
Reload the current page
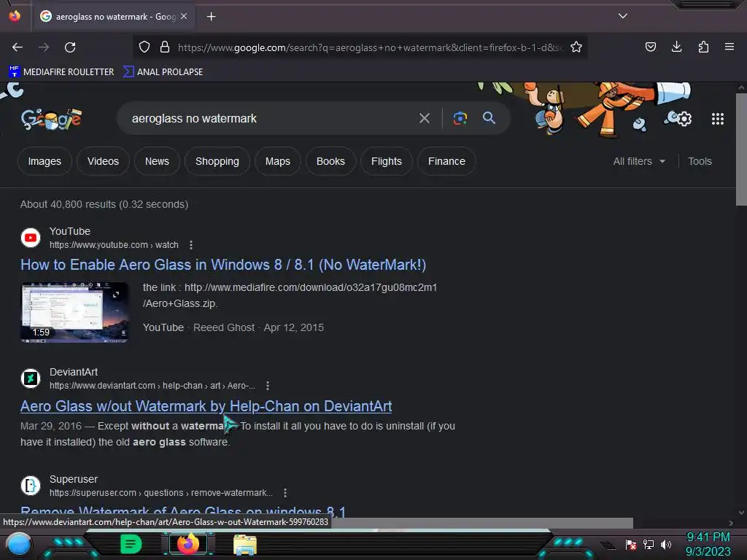pos(70,47)
